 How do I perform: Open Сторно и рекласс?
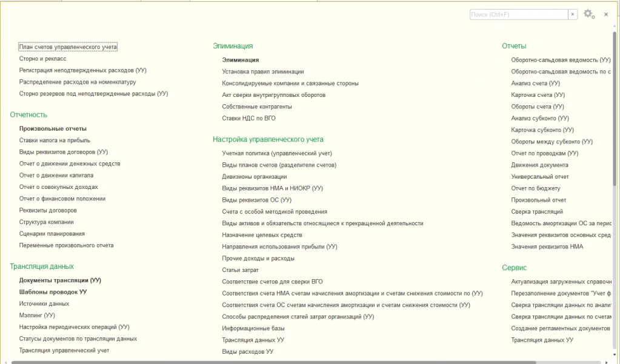point(42,59)
